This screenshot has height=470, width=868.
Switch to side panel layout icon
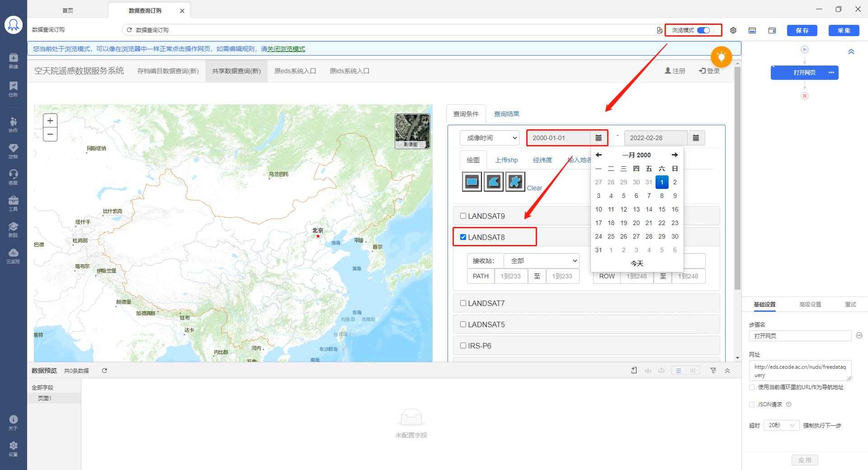click(772, 30)
